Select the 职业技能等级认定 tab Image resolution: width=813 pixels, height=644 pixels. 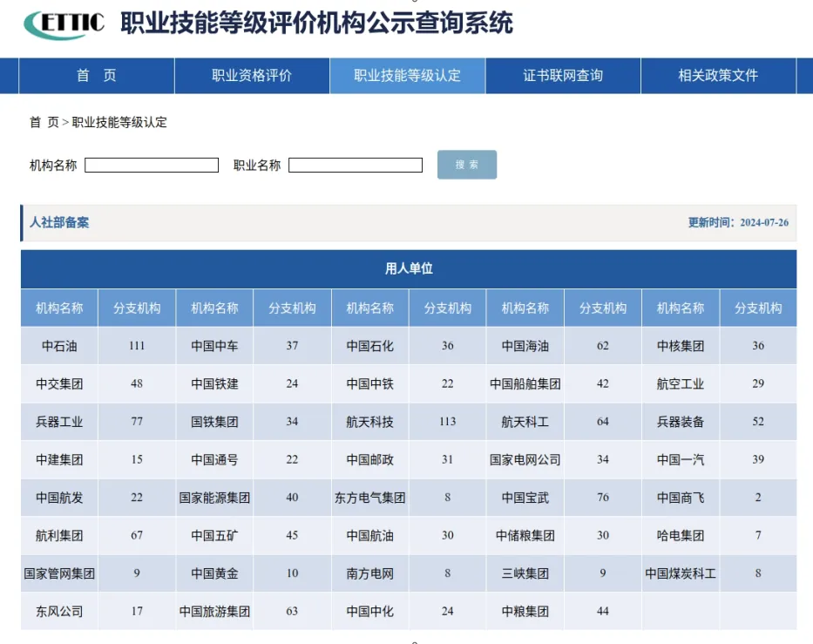(407, 76)
